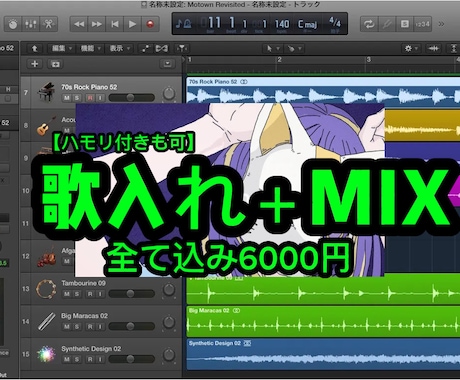Image resolution: width=460 pixels, height=380 pixels.
Task: Click bar 2 on the ruler
Action: [279, 60]
